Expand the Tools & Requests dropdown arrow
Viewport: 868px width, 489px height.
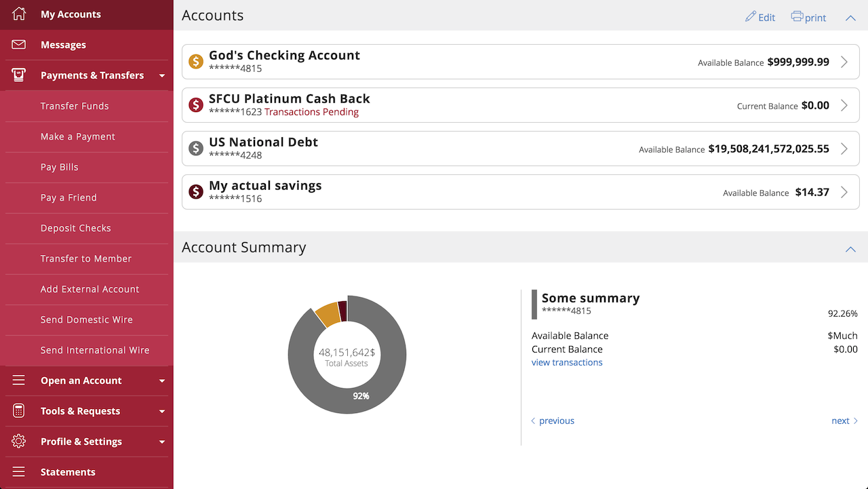161,412
